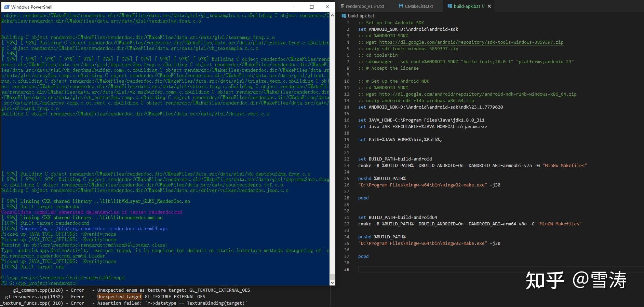Click the build-apk.bat breadcrumb label

[361, 16]
